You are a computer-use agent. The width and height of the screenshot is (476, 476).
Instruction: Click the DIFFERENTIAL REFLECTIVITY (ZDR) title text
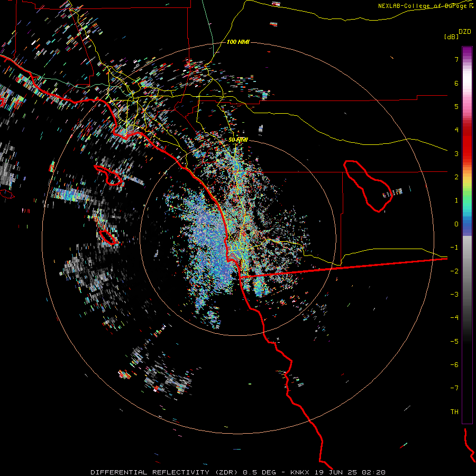(164, 472)
